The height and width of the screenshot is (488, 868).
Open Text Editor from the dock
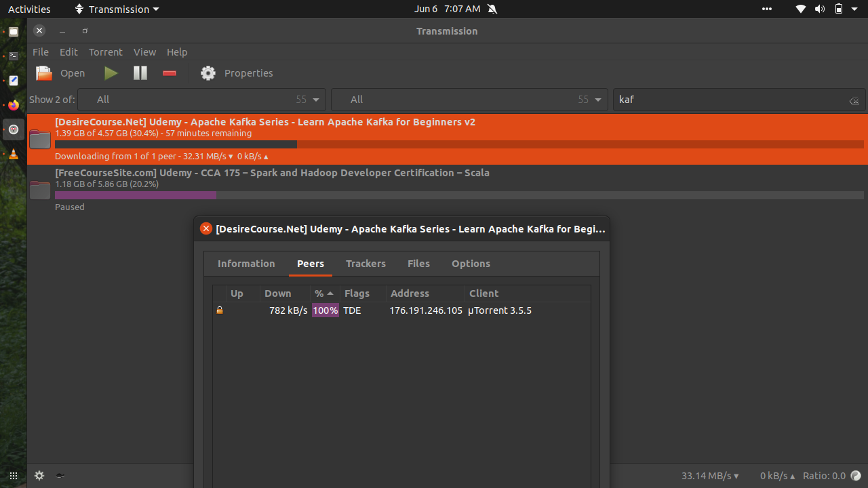pos(13,80)
